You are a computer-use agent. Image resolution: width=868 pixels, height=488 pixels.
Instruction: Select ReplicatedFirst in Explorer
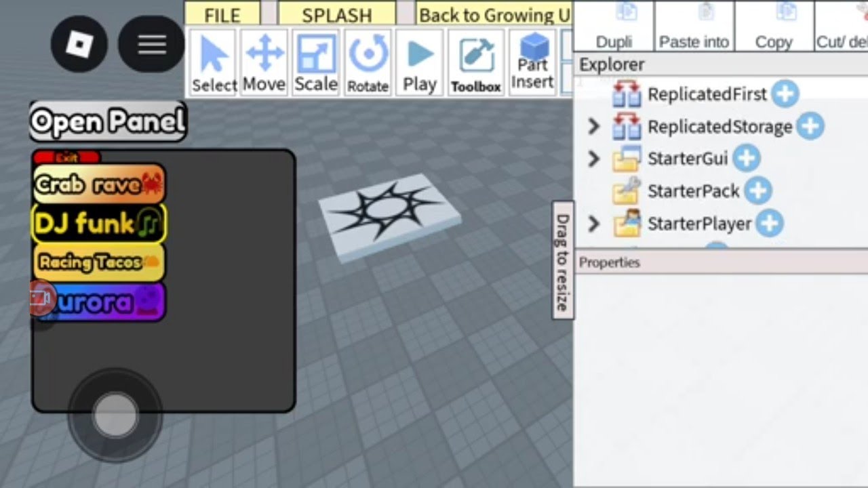pos(707,94)
